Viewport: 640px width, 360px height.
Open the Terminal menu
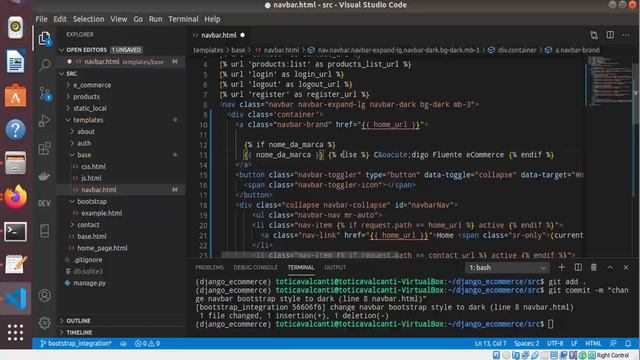click(x=183, y=19)
